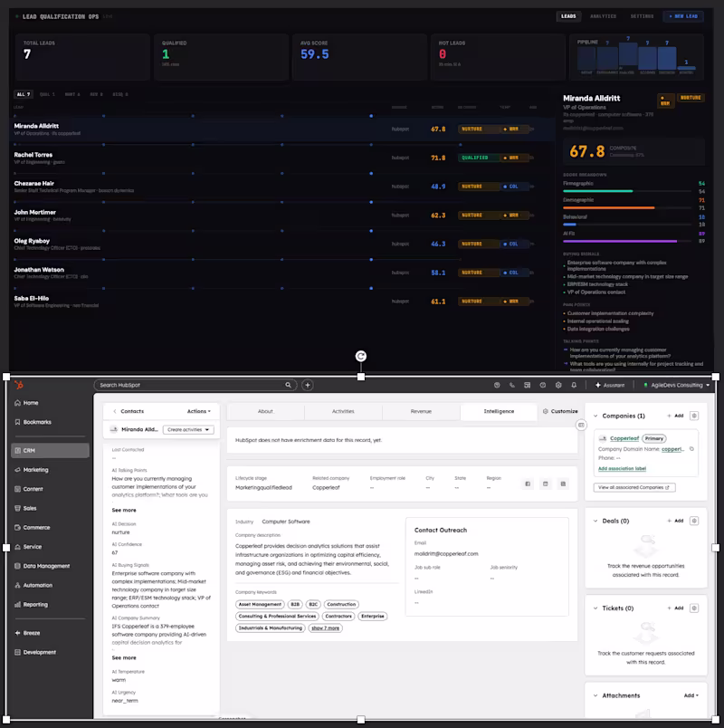Click See more under AI Talking Points

(124, 510)
